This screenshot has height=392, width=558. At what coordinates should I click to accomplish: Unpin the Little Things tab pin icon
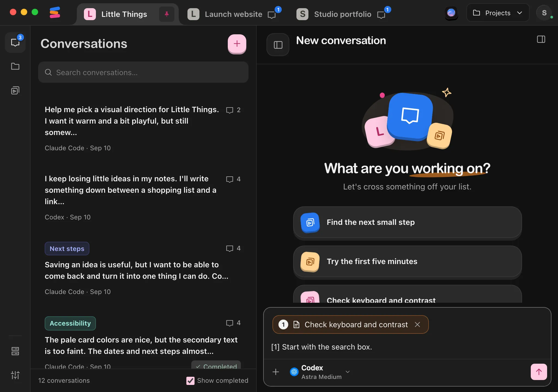coord(167,14)
